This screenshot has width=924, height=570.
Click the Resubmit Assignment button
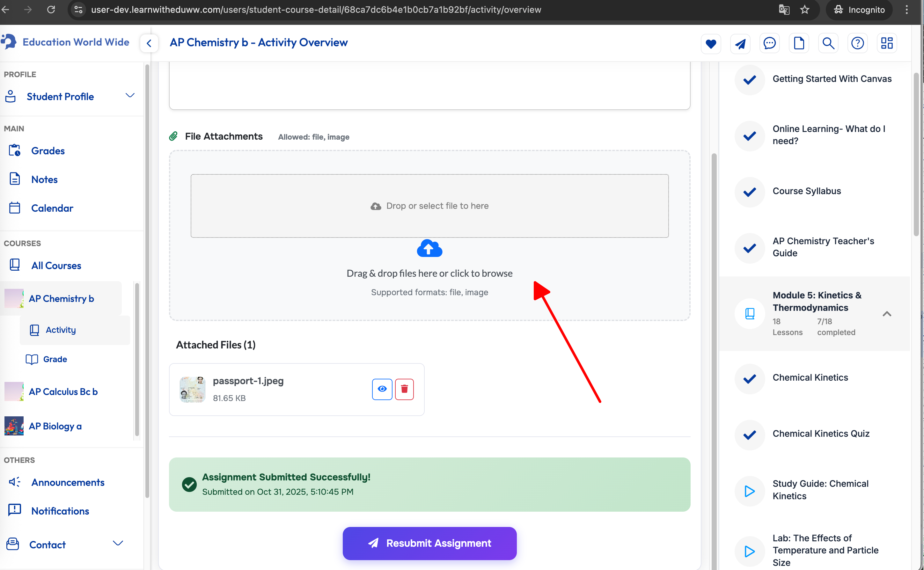(429, 543)
